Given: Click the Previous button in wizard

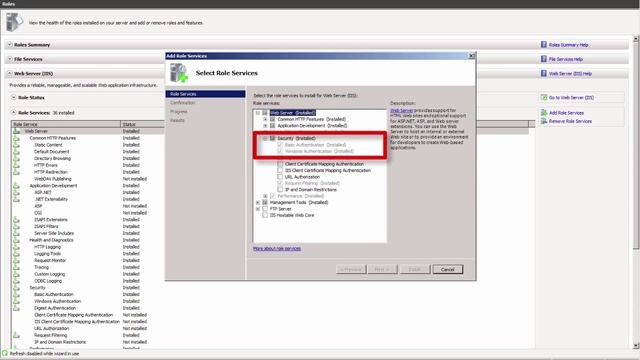Looking at the screenshot, I should pyautogui.click(x=351, y=269).
